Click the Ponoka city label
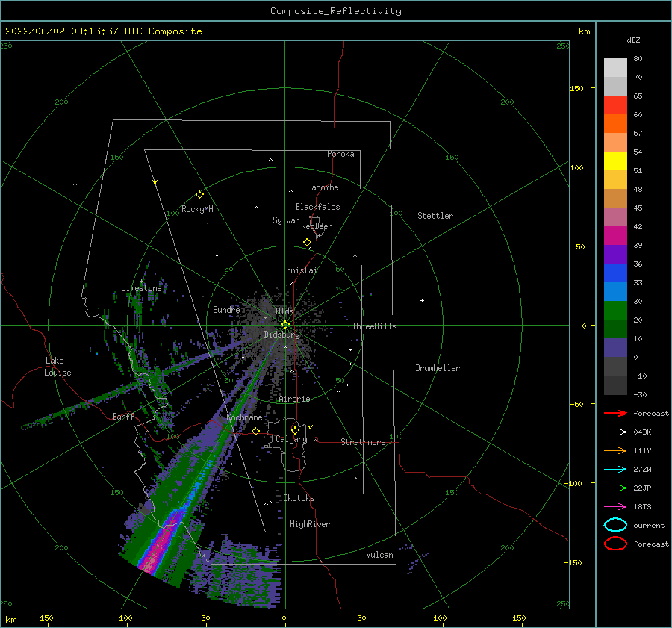 (340, 154)
